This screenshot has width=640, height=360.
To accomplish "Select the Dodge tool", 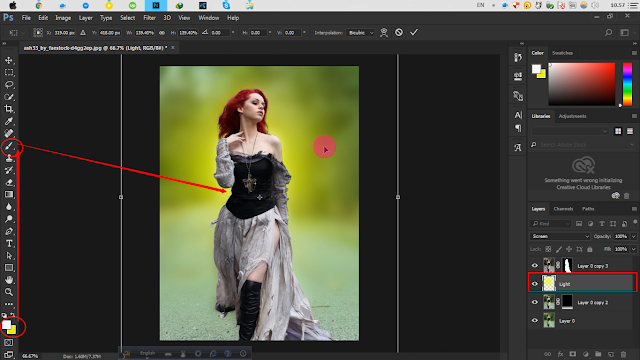I will click(9, 219).
